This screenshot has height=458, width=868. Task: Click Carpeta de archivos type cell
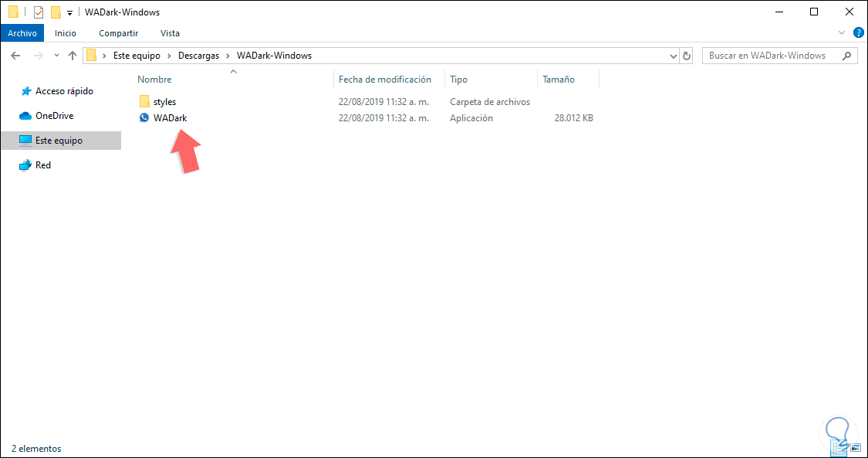click(490, 102)
